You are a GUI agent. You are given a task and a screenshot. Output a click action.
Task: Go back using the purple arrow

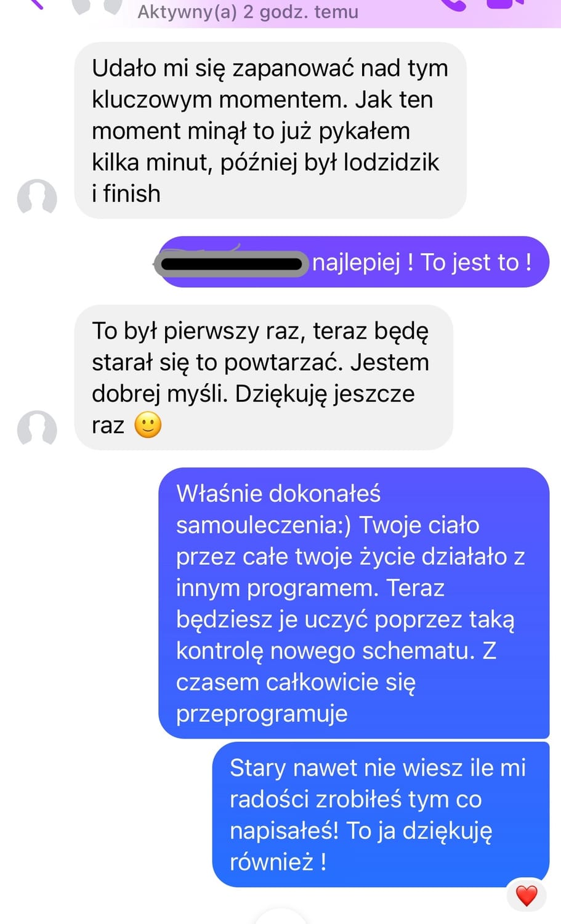pos(36,4)
